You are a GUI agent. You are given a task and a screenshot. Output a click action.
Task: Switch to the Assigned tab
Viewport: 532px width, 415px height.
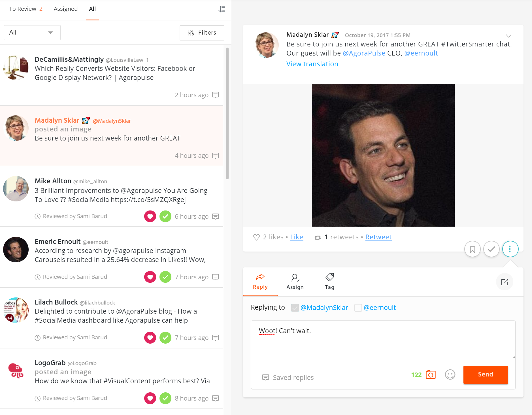click(66, 9)
